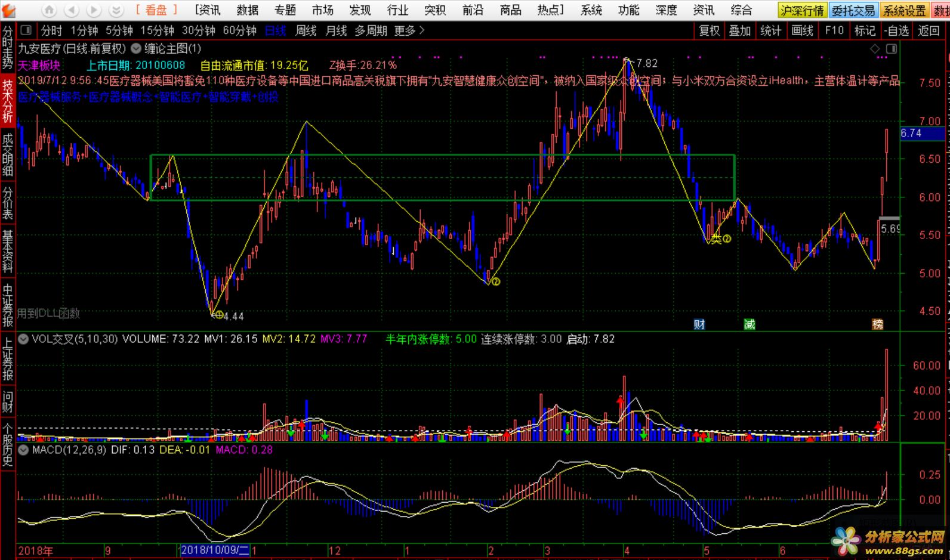
Task: Click 委托交易 blue button
Action: [x=854, y=11]
